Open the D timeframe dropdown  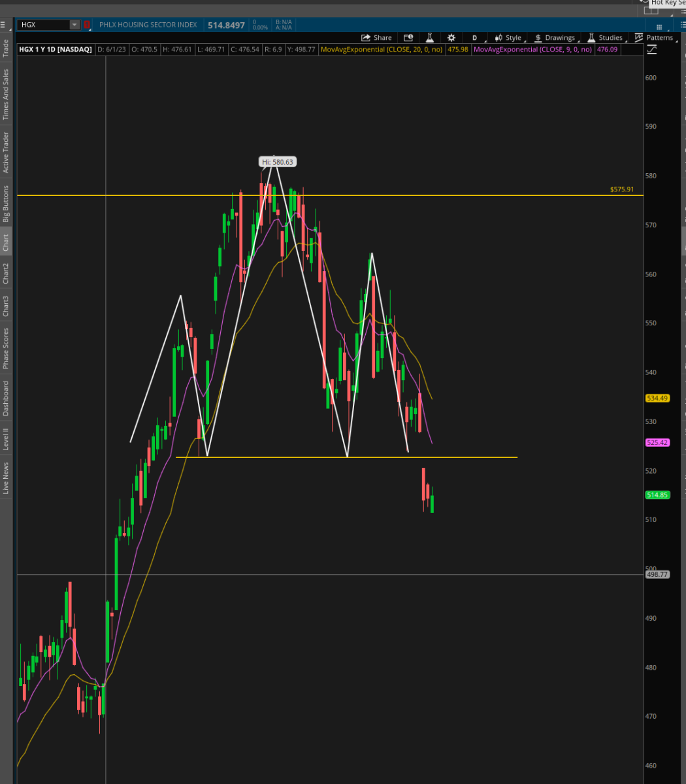(x=476, y=38)
